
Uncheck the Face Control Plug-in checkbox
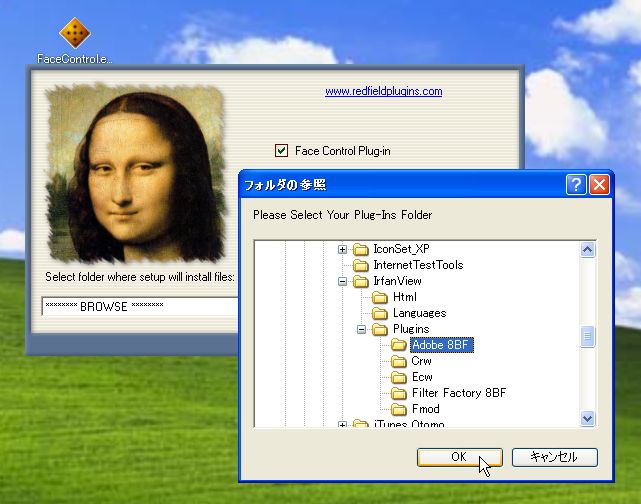(x=281, y=150)
